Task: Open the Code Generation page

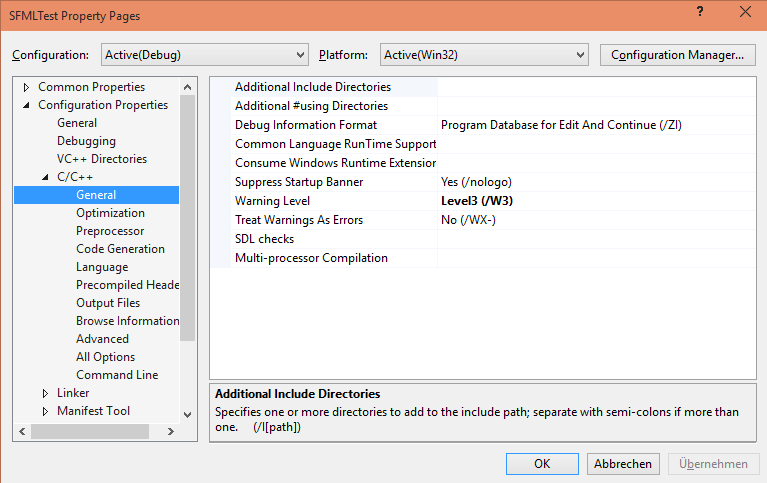Action: pyautogui.click(x=120, y=249)
